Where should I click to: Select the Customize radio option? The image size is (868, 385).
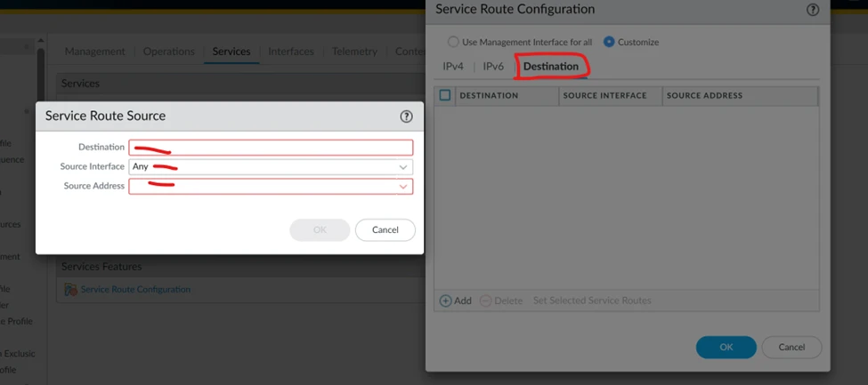point(609,42)
